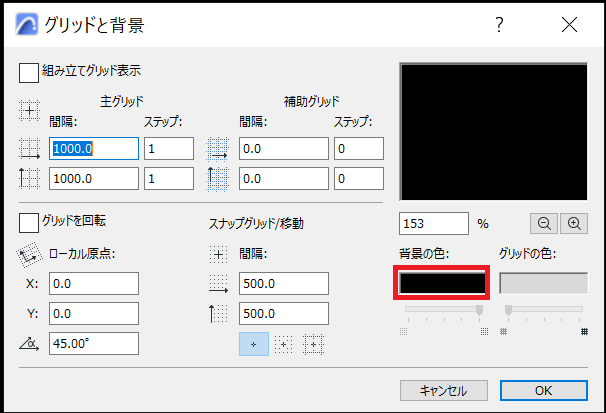Viewport: 606px width, 413px height.
Task: Close the グリッドと背景 dialog
Action: tap(569, 25)
